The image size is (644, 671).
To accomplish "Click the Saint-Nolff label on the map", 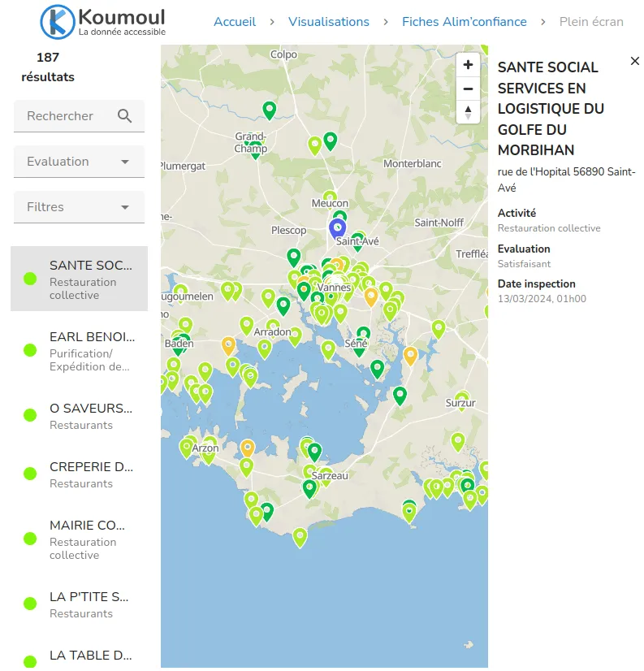I will tap(439, 223).
